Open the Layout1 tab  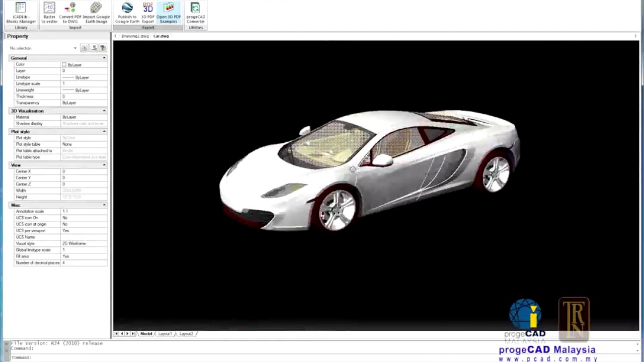pos(165,334)
